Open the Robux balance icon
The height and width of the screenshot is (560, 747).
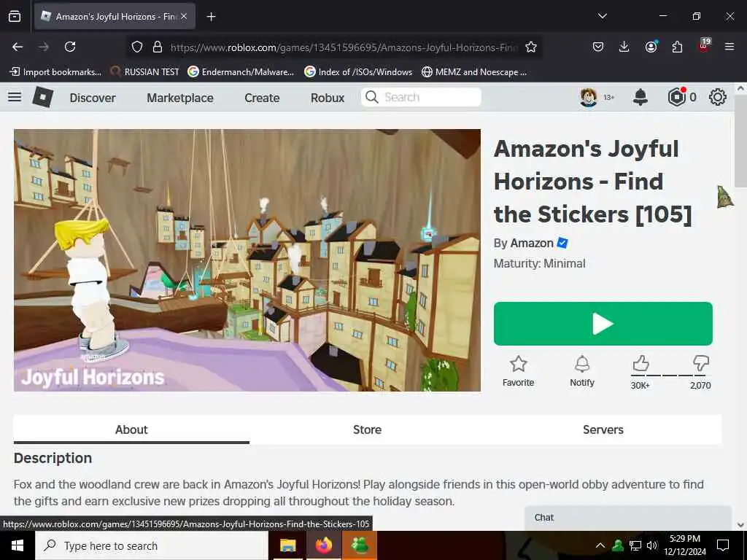point(676,97)
